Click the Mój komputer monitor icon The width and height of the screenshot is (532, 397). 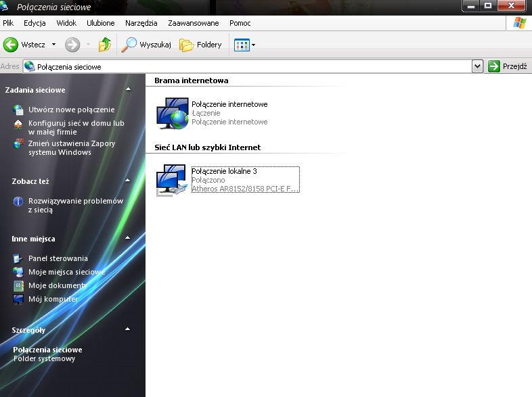18,299
